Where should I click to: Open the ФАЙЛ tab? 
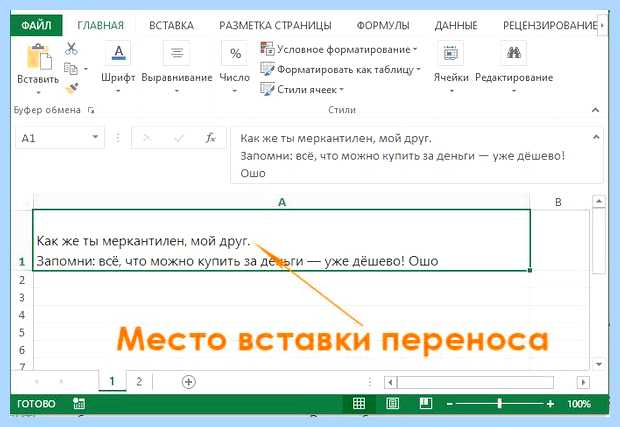pyautogui.click(x=36, y=25)
